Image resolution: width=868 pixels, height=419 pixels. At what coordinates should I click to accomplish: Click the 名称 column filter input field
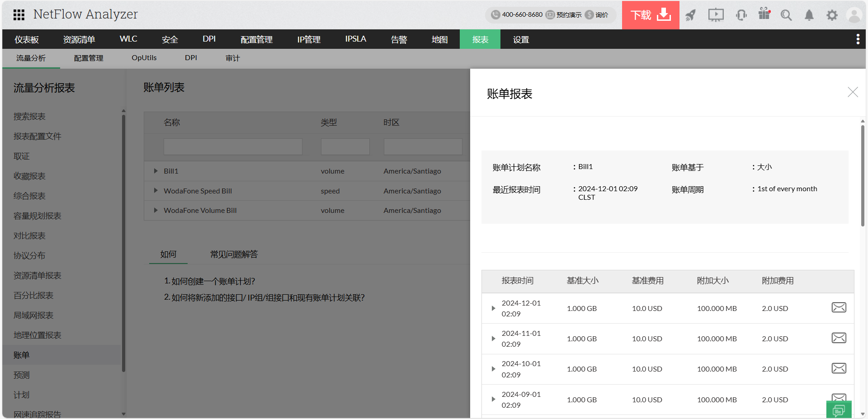233,147
